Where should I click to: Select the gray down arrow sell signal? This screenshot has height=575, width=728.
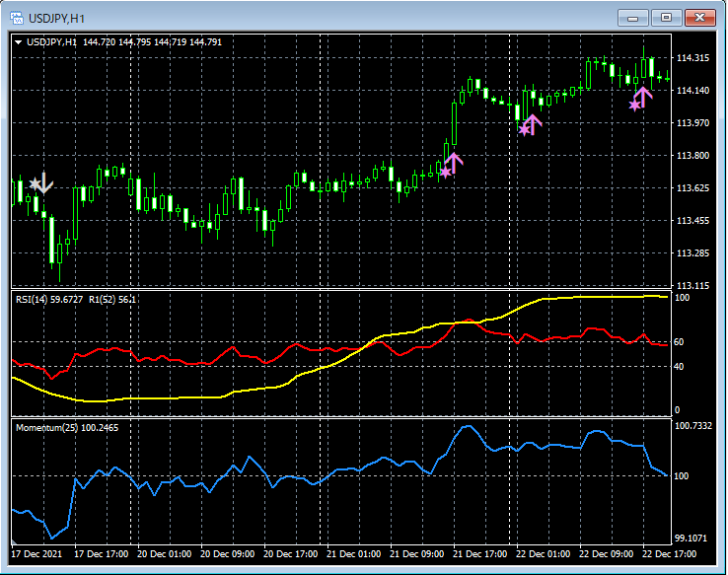(44, 181)
